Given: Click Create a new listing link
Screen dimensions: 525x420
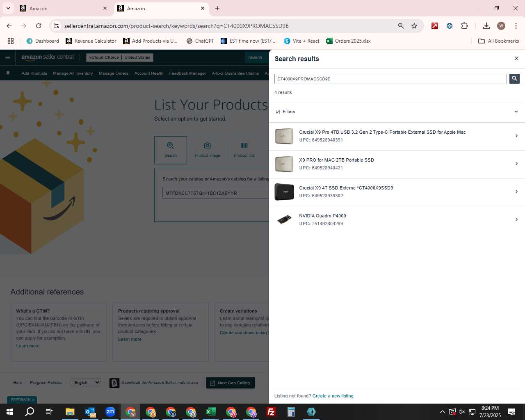Looking at the screenshot, I should point(333,396).
